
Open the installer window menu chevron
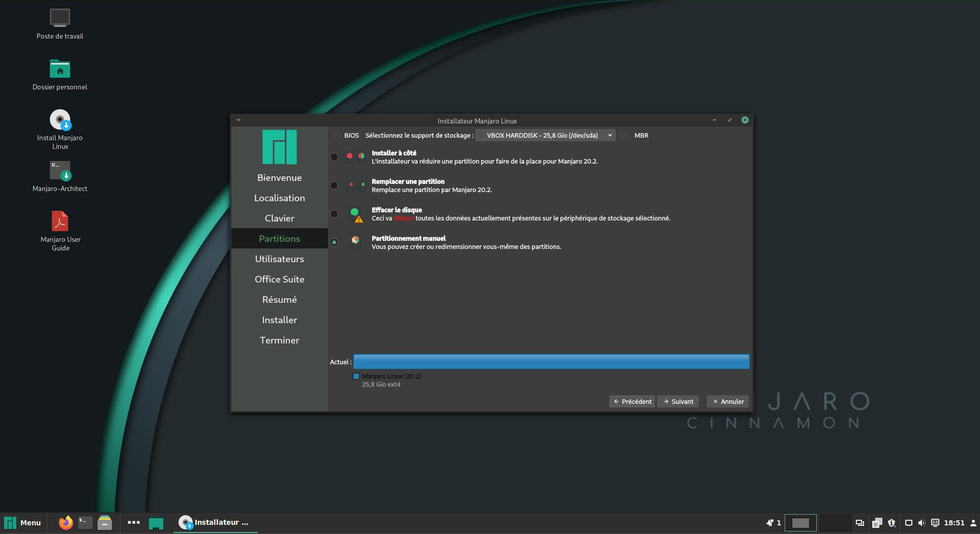point(238,120)
